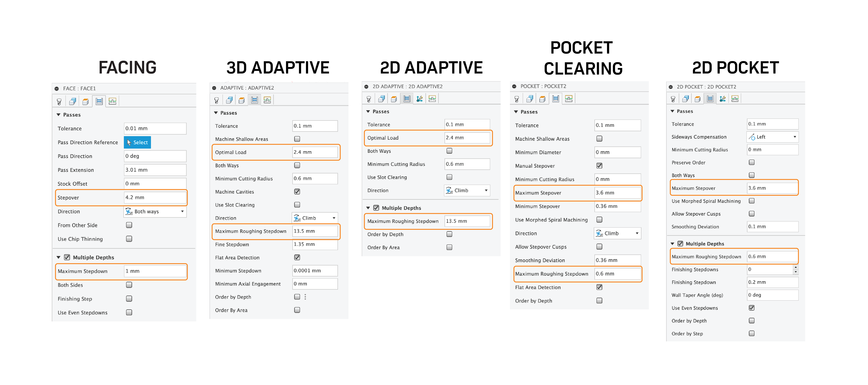The width and height of the screenshot is (868, 385).
Task: Collapse FACE1 panel using the minus icon
Action: 57,89
